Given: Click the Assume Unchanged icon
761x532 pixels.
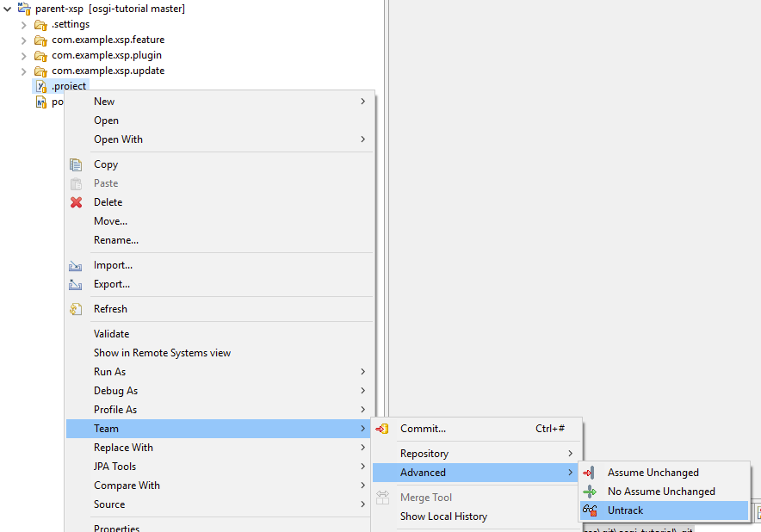Looking at the screenshot, I should 590,473.
